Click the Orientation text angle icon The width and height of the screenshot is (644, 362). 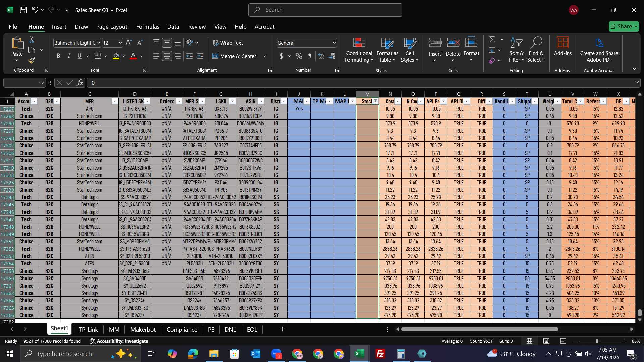(190, 43)
